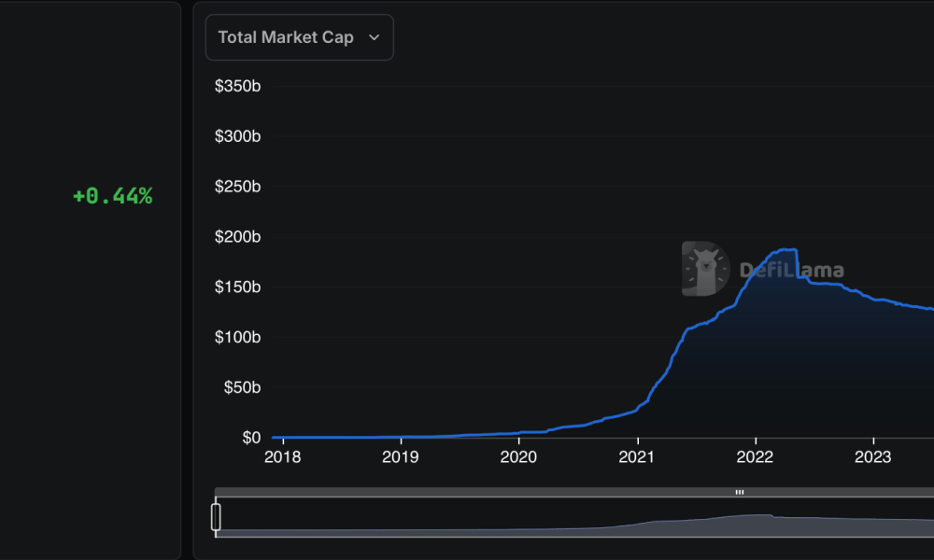Click the green +0.44% change indicator
The height and width of the screenshot is (560, 934).
[x=112, y=195]
